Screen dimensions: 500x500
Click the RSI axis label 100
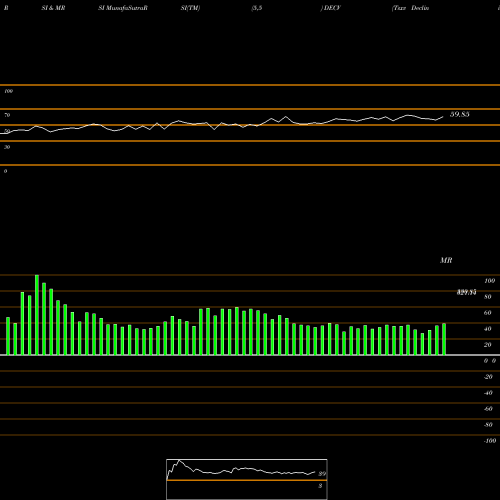pos(8,91)
